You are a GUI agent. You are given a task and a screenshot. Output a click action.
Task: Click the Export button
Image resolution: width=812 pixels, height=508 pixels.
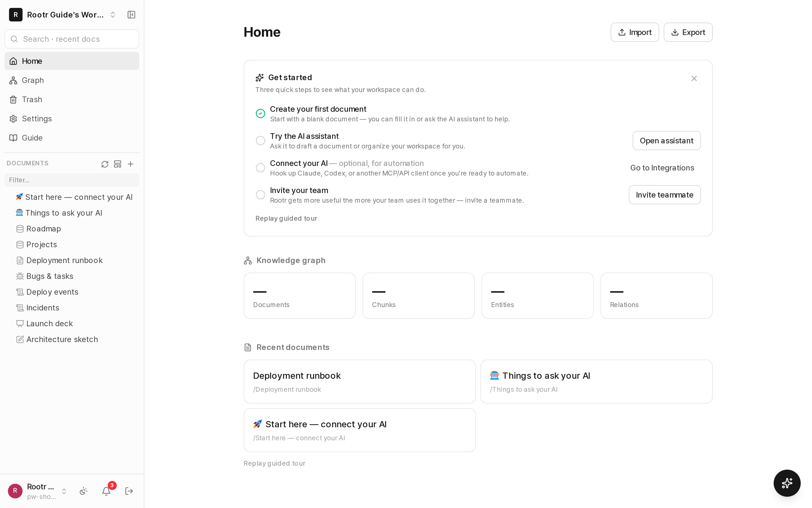point(688,32)
